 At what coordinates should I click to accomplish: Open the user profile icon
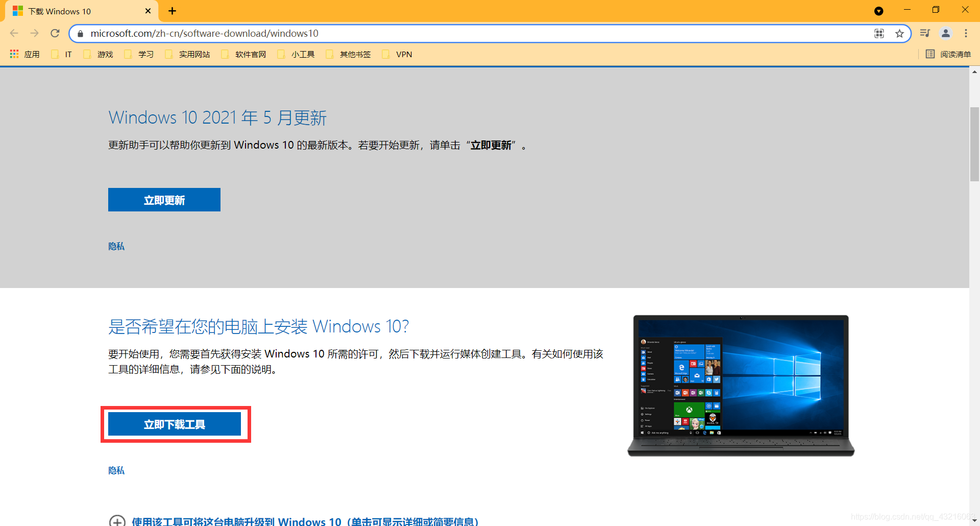946,33
